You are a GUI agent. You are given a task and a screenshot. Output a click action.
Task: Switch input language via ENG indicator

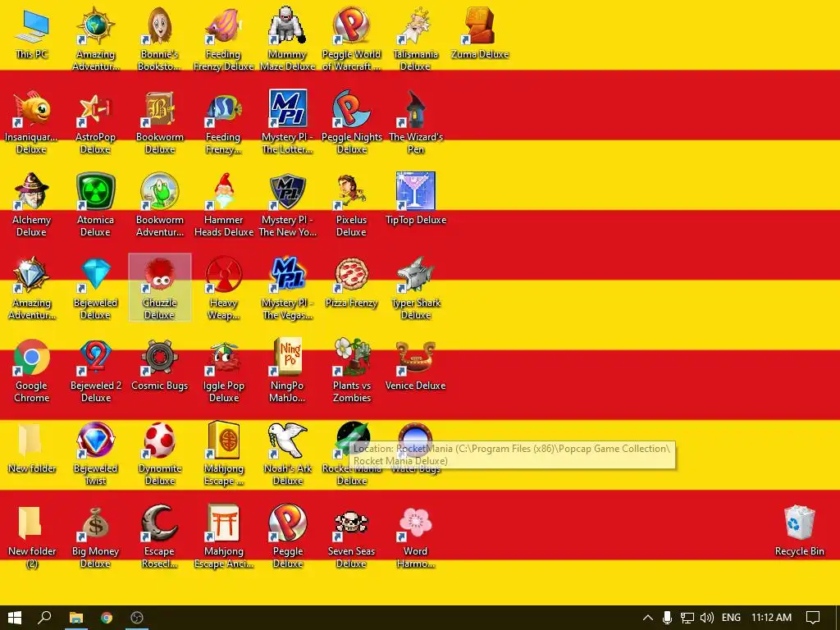pyautogui.click(x=731, y=618)
